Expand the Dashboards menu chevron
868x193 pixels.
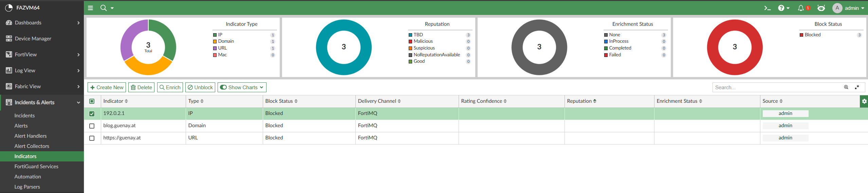78,23
